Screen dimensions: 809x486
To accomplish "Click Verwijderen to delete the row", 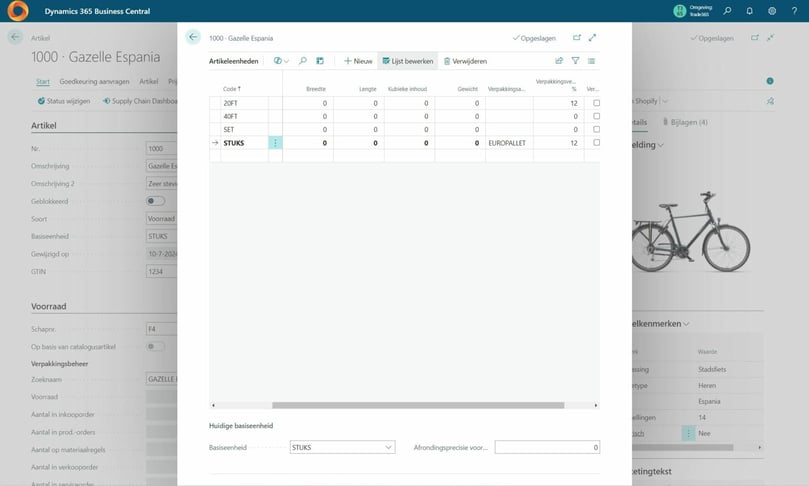I will coord(465,61).
